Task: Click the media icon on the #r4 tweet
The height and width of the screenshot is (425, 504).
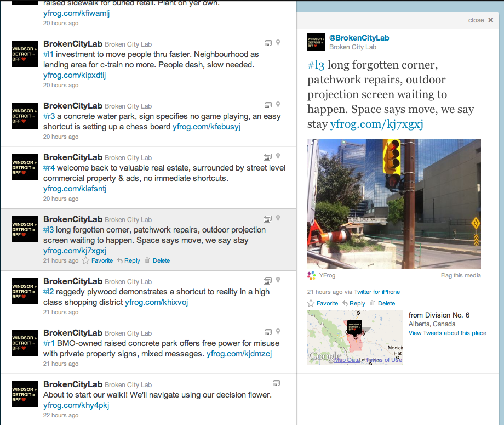Action: click(268, 156)
